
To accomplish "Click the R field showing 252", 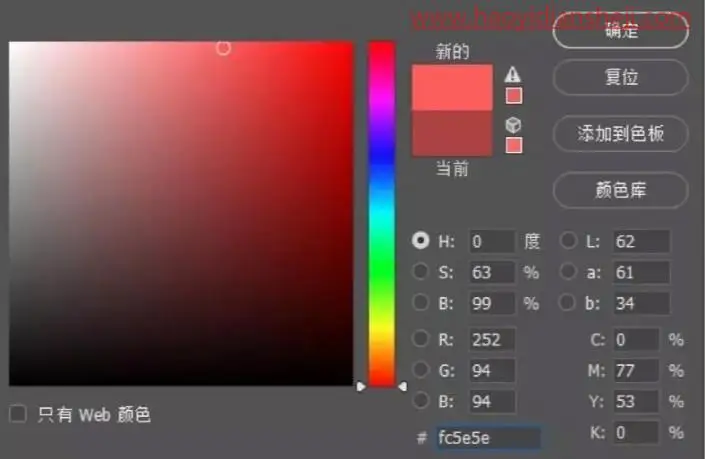I will [x=491, y=339].
